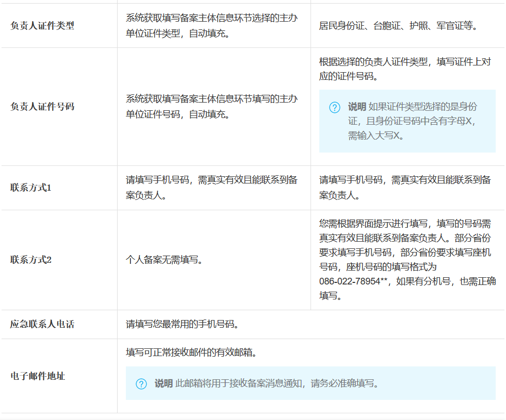This screenshot has height=420, width=506.
Task: Click the 主办单位证件号码 auto-fill description
Action: (211, 106)
